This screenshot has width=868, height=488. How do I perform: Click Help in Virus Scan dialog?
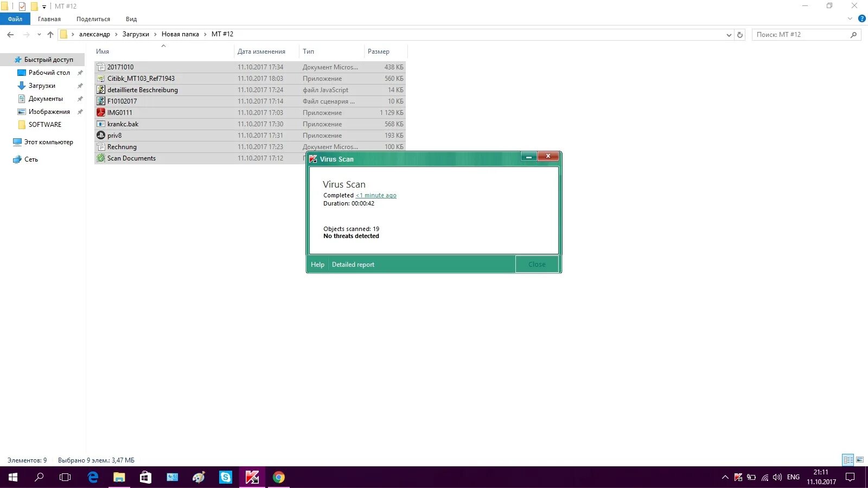pos(317,265)
